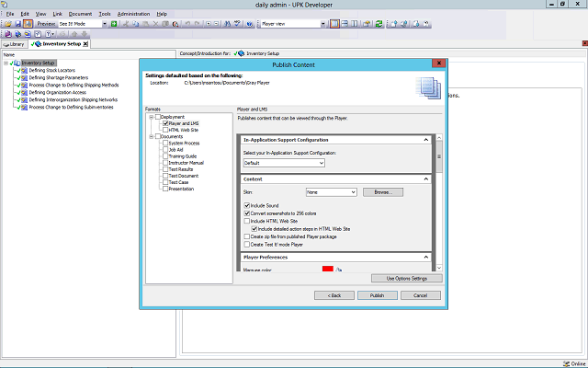Open the Player view dropdown

322,24
